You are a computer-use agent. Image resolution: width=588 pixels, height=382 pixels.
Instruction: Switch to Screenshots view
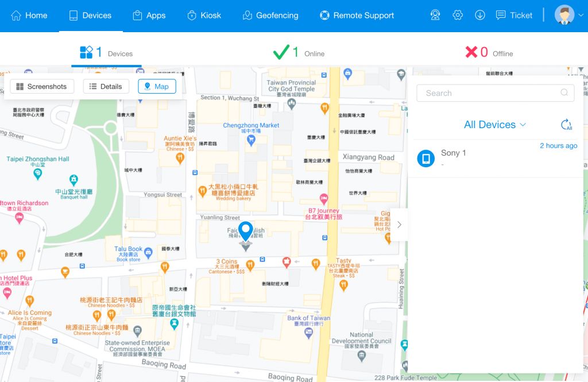click(41, 86)
